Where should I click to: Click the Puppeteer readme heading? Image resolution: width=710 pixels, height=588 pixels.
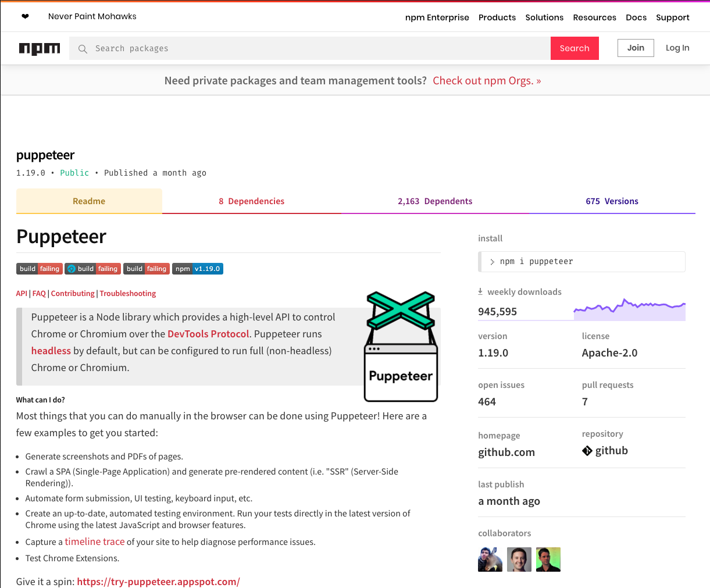tap(62, 237)
